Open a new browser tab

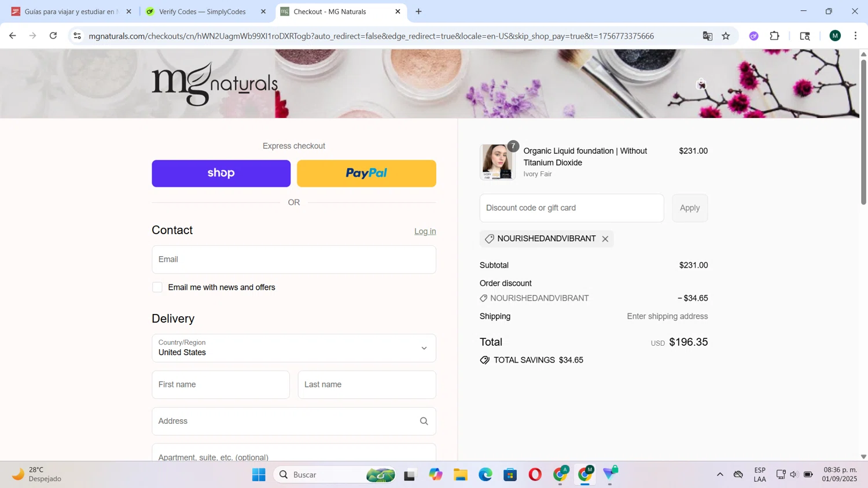pyautogui.click(x=418, y=12)
